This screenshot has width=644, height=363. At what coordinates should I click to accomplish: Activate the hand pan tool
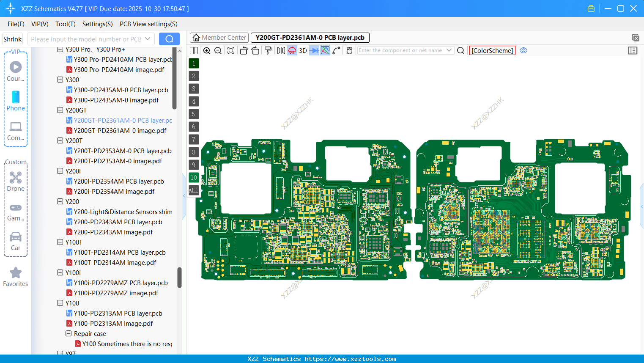[349, 50]
